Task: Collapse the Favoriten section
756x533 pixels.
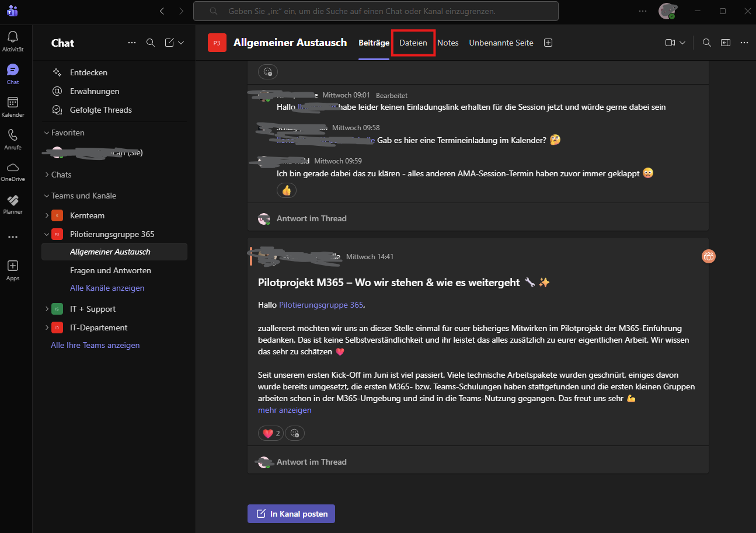Action: click(x=47, y=133)
